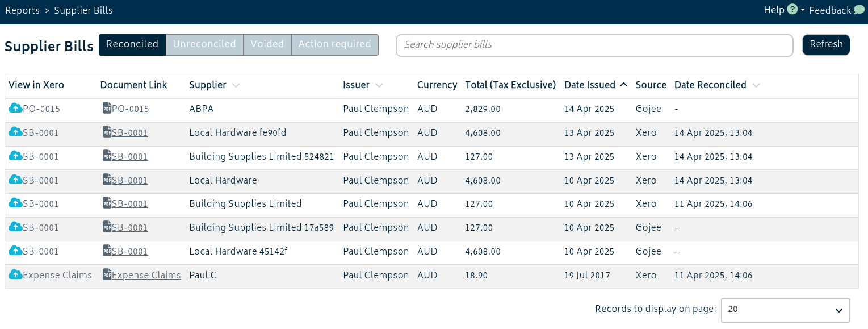Click the Xero cloud icon for PO-0015
Viewport: 868px width, 329px height.
click(15, 109)
